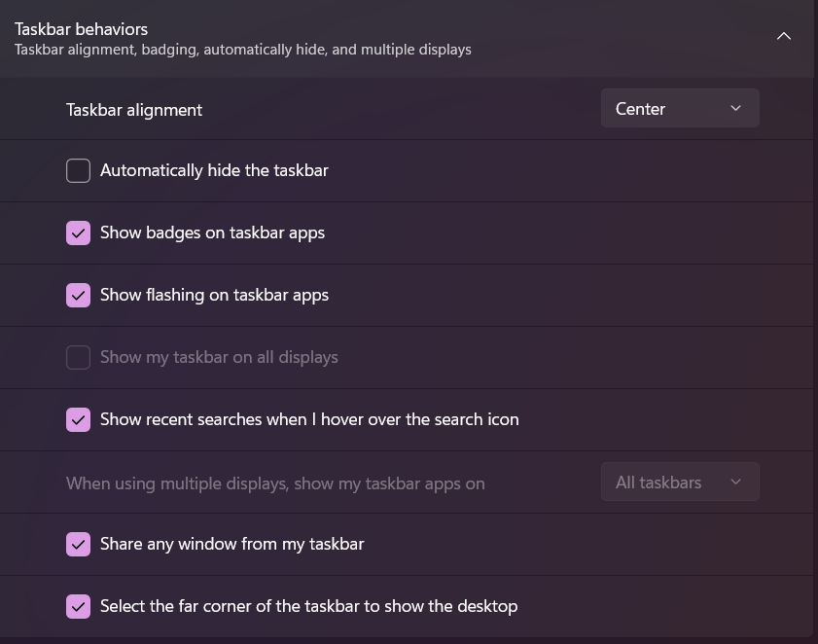Enable the Automatically hide the taskbar checkbox
The height and width of the screenshot is (644, 818).
[78, 171]
